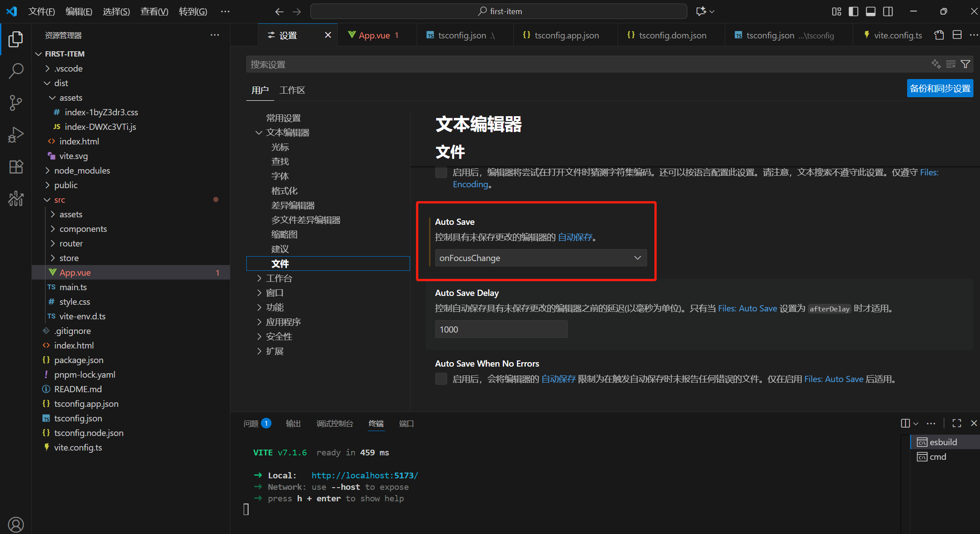The width and height of the screenshot is (980, 534).
Task: Click the Auto Save Delay input field
Action: [501, 329]
